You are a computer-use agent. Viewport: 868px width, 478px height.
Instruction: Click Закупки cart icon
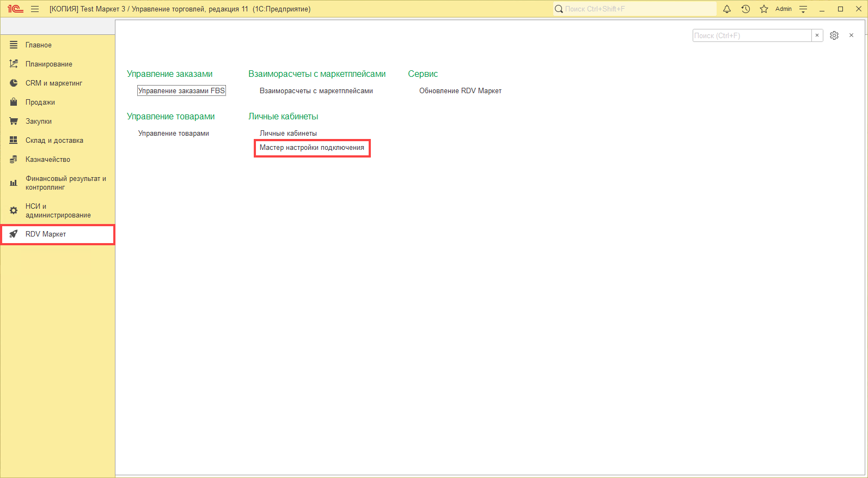coord(14,121)
